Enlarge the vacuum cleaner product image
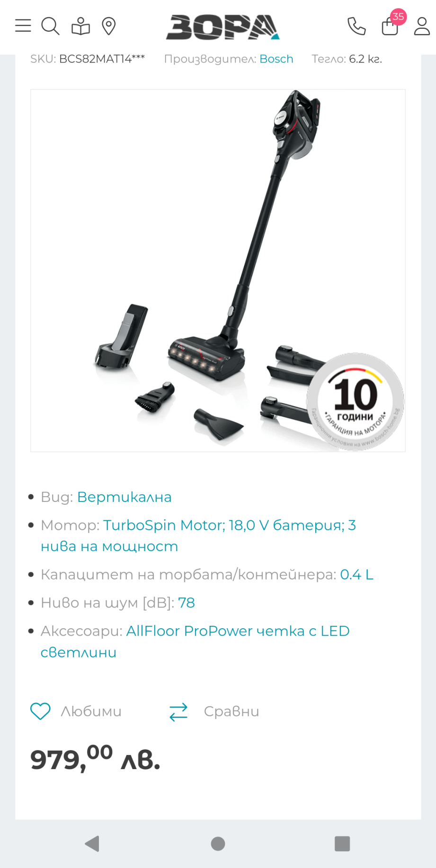Screen dimensions: 436x868 click(218, 271)
